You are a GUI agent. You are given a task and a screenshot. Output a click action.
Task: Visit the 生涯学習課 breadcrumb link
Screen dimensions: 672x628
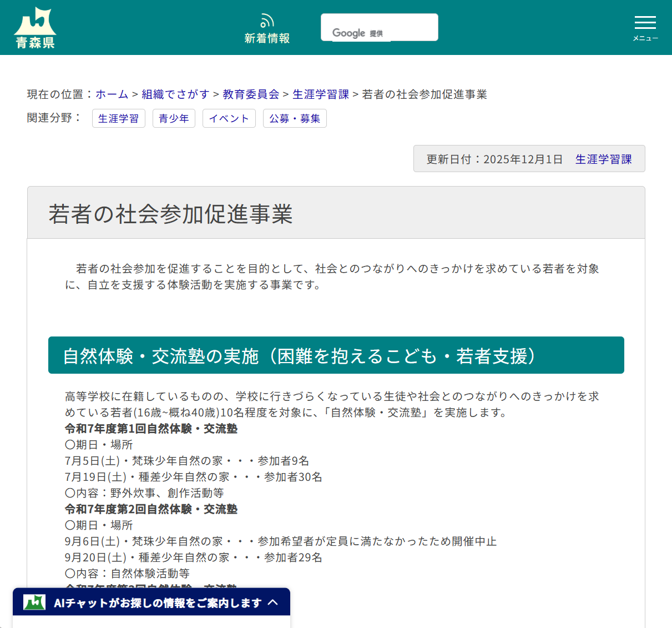(x=321, y=94)
